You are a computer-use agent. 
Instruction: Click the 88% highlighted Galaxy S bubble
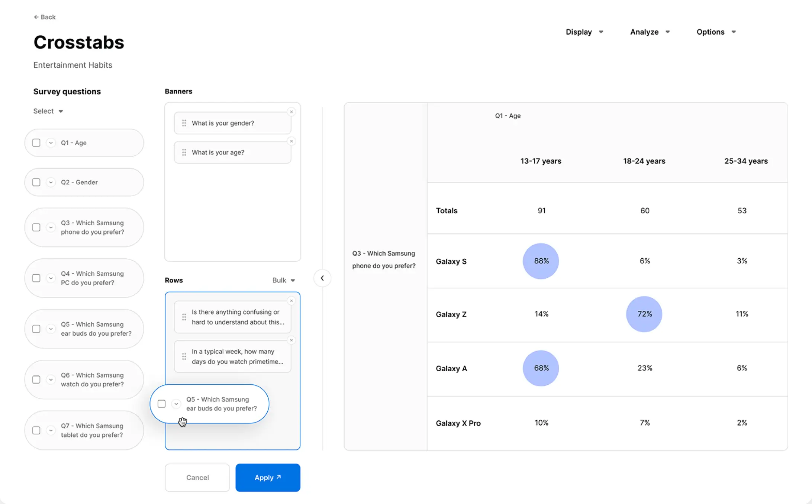point(541,261)
